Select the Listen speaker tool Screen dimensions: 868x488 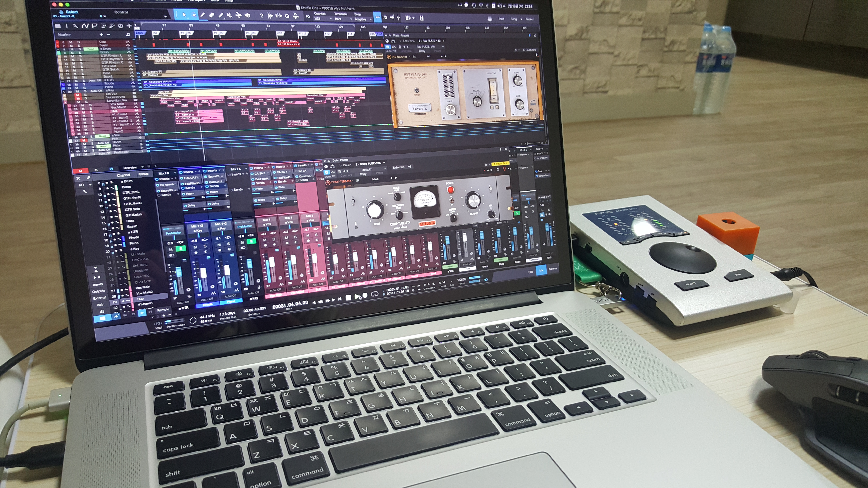(248, 16)
